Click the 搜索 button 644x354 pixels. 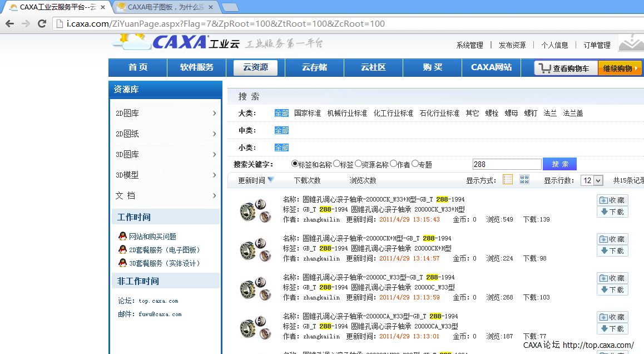(x=559, y=164)
